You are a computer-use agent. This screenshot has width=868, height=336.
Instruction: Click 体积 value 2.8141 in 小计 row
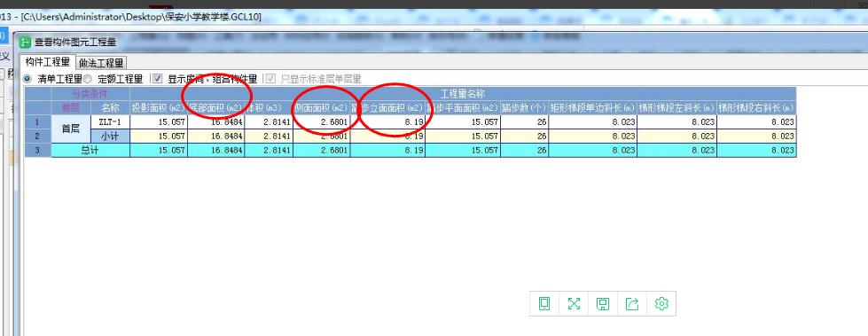click(x=269, y=137)
